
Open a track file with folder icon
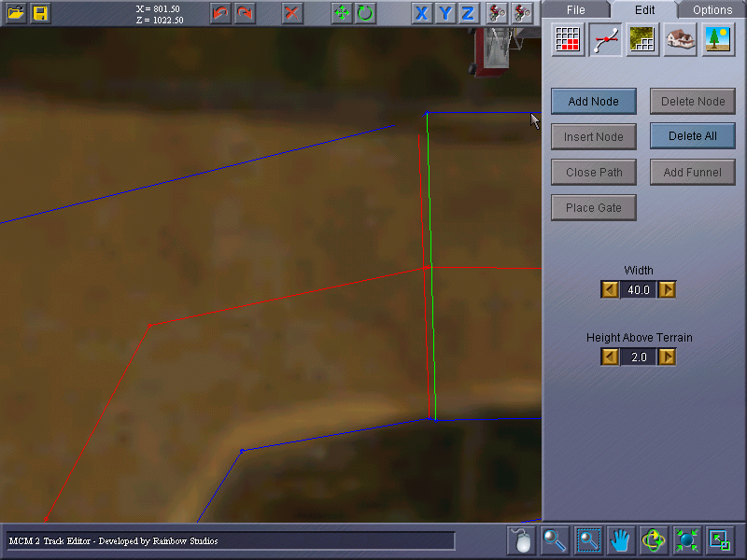pyautogui.click(x=16, y=13)
